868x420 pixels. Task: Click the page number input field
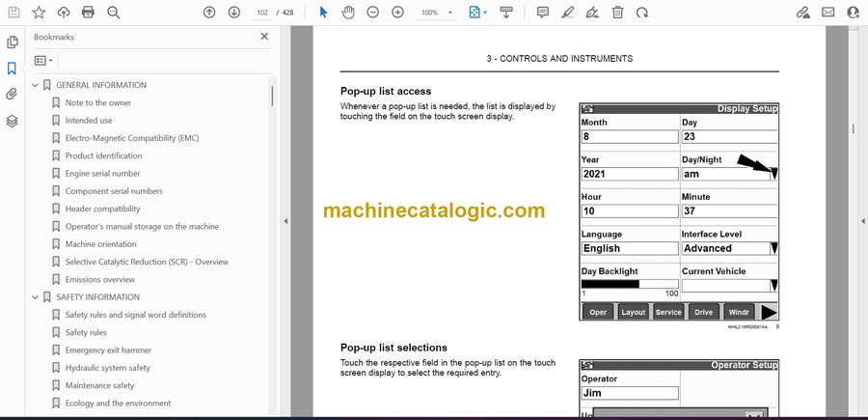(x=262, y=13)
